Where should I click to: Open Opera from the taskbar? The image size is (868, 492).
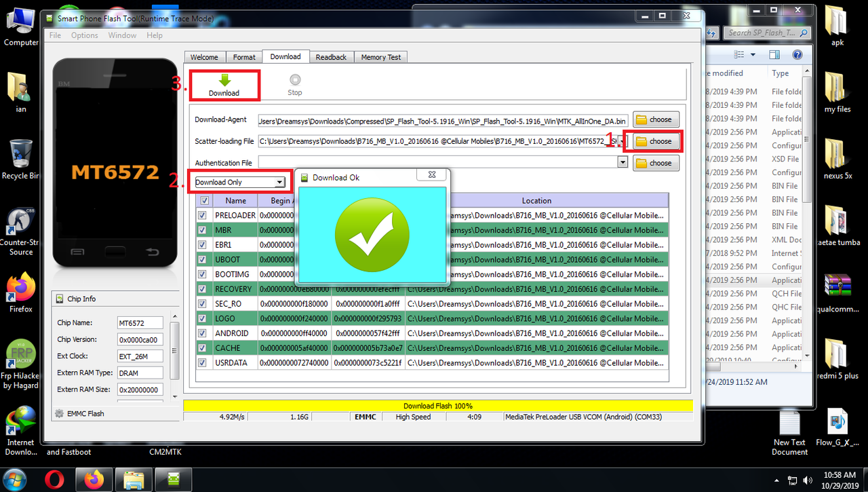click(x=55, y=480)
